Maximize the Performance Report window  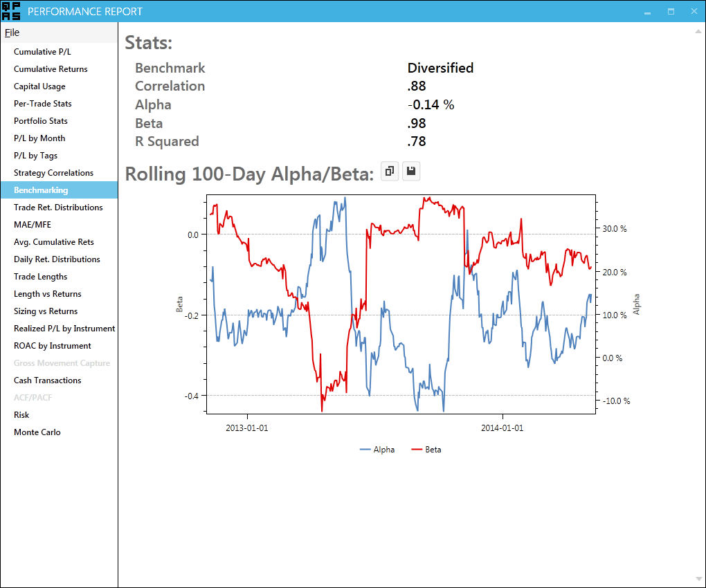pyautogui.click(x=671, y=11)
